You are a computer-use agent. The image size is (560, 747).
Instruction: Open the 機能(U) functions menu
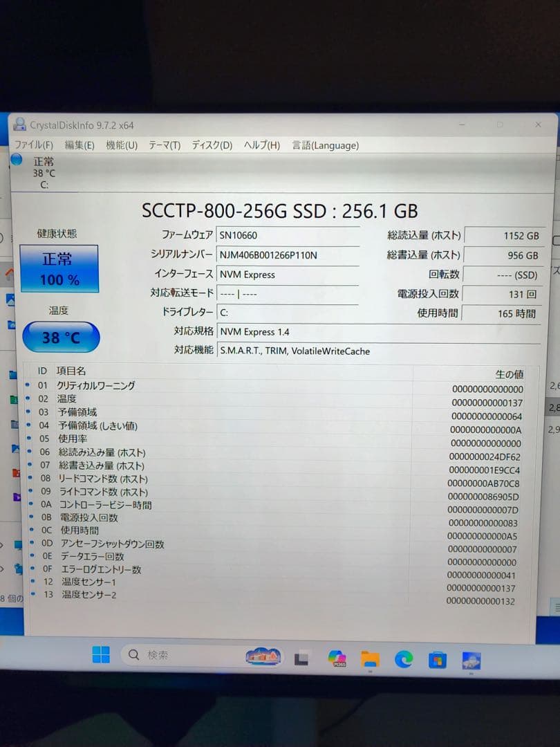[121, 145]
